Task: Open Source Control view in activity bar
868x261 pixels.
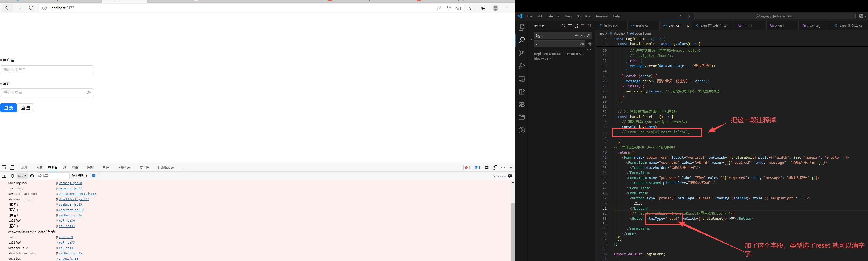Action: coord(521,53)
